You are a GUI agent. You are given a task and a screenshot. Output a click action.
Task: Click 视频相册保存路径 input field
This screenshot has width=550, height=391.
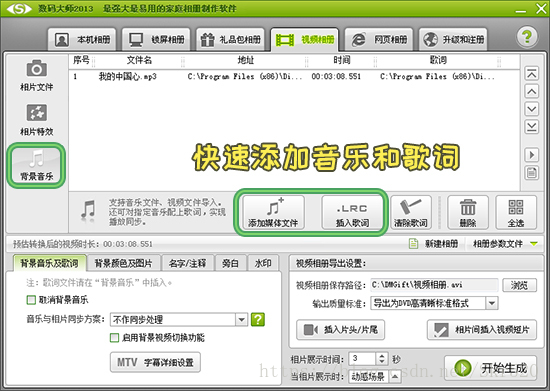[434, 285]
